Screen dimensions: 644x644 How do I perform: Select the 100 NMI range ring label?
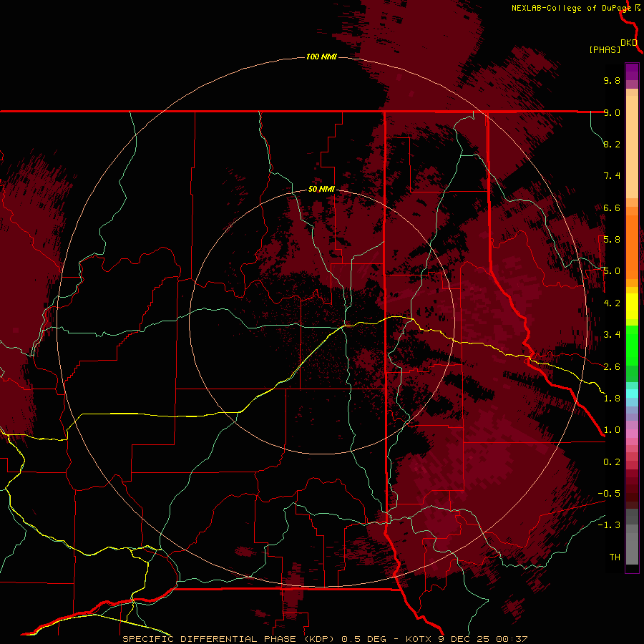tap(321, 57)
